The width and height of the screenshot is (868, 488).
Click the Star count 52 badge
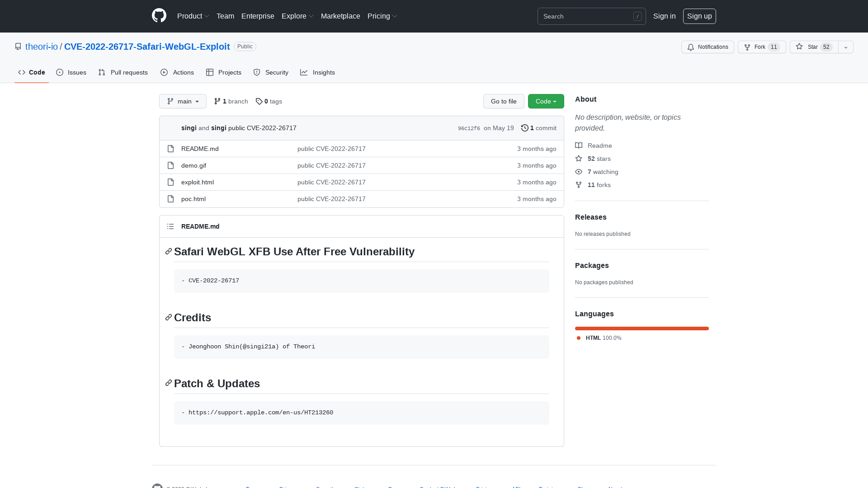826,47
